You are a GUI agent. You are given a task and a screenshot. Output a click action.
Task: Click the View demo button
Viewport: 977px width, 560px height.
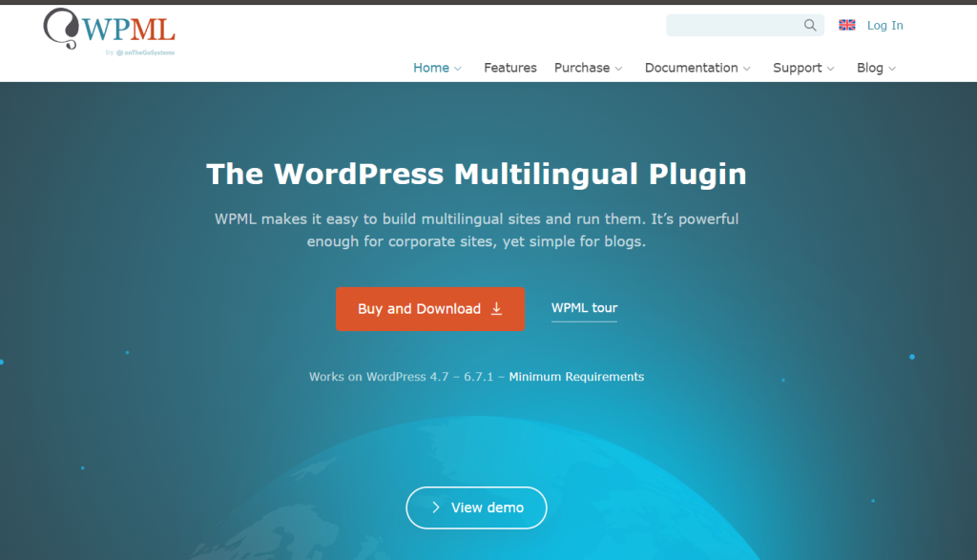click(476, 508)
